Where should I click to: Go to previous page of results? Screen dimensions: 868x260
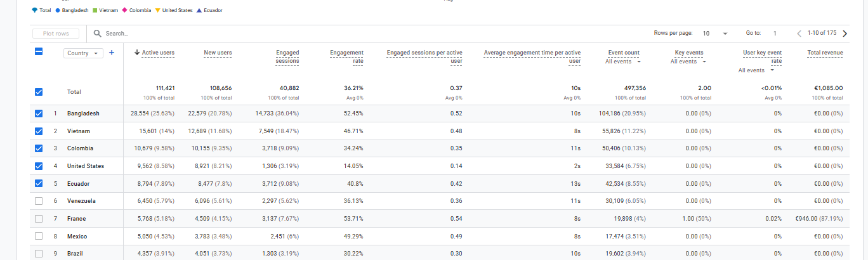799,34
